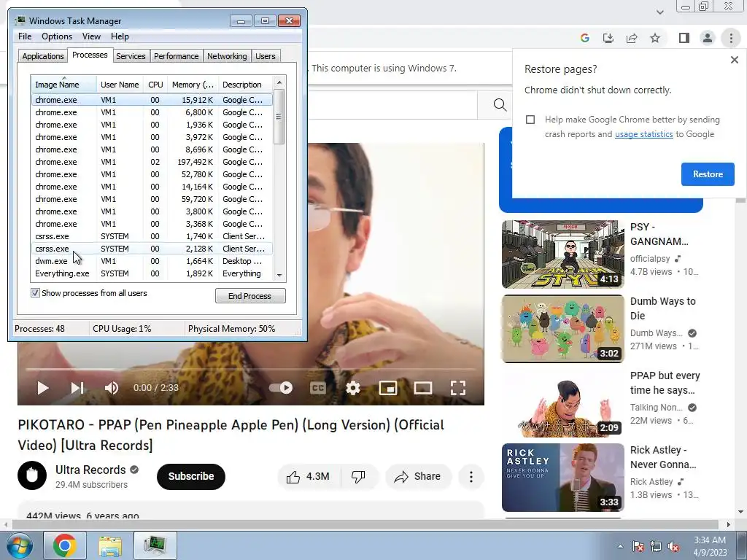Check the send crash reports checkbox
Viewport: 747px width, 560px height.
530,120
